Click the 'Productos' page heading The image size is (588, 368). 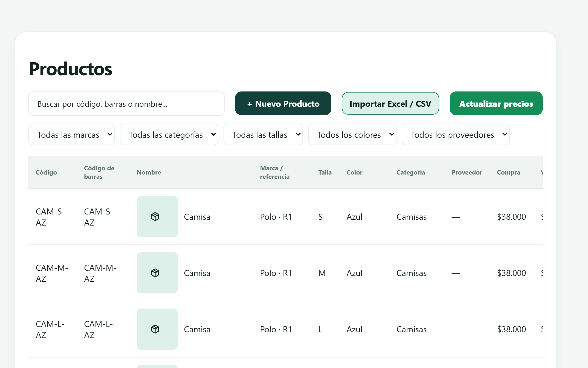[x=70, y=69]
